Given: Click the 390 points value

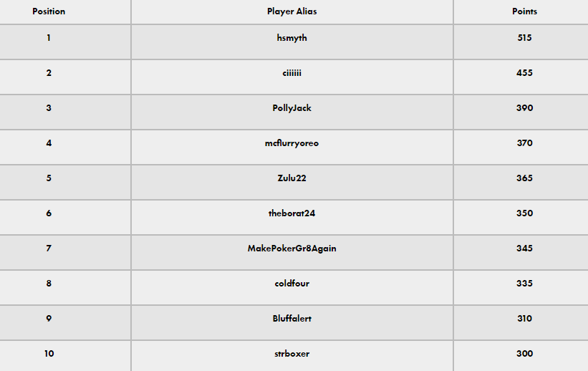Looking at the screenshot, I should point(524,108).
